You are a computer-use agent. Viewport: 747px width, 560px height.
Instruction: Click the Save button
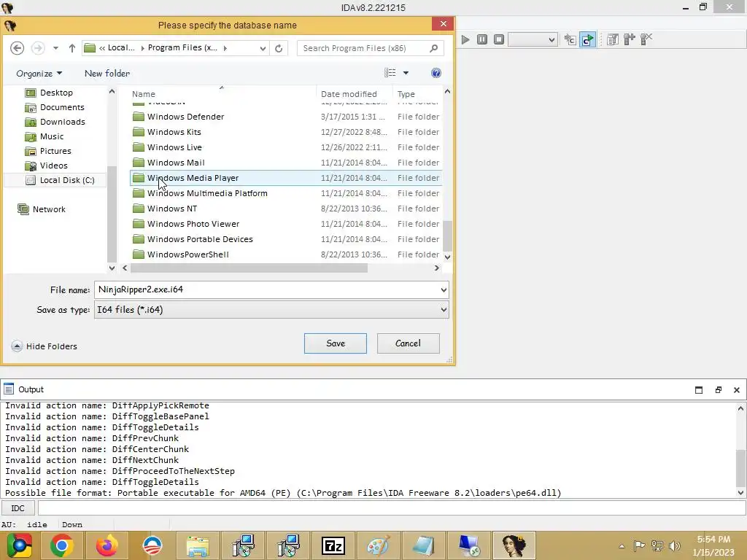336,343
